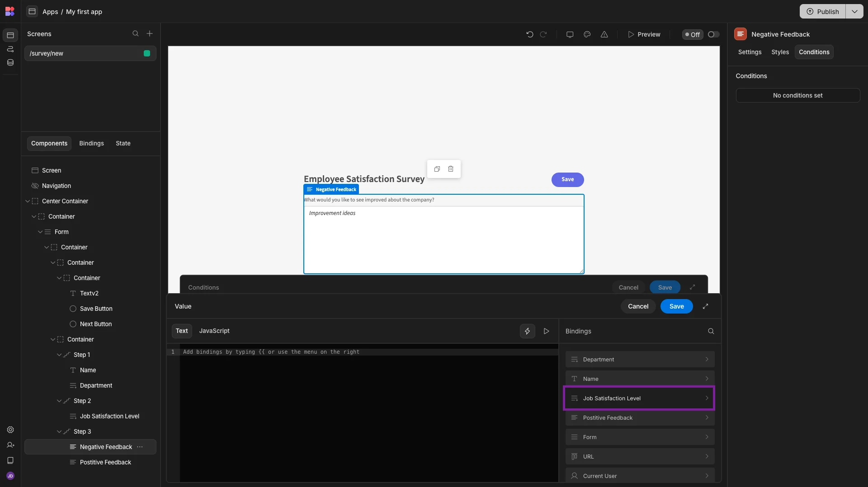Delete the selected component with trash icon
The height and width of the screenshot is (487, 868).
pyautogui.click(x=451, y=169)
